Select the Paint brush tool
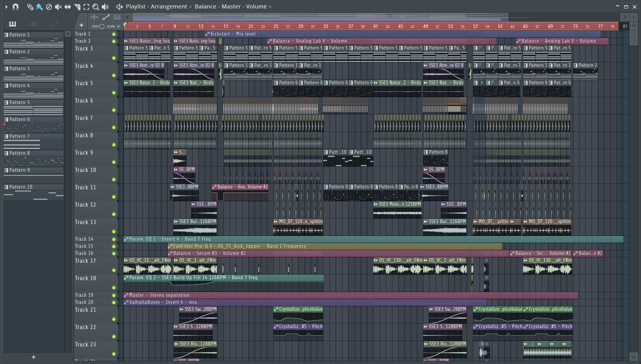This screenshot has height=364, width=641. point(39,7)
